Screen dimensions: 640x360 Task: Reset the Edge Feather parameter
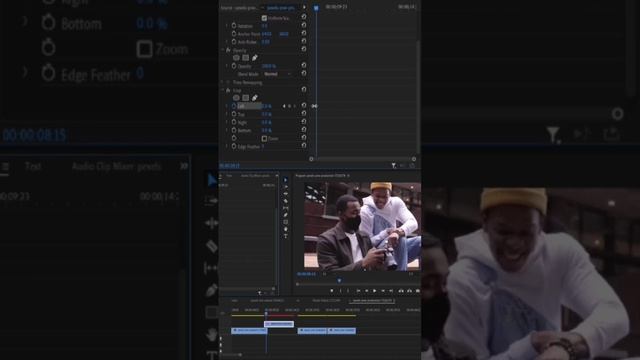click(x=304, y=146)
